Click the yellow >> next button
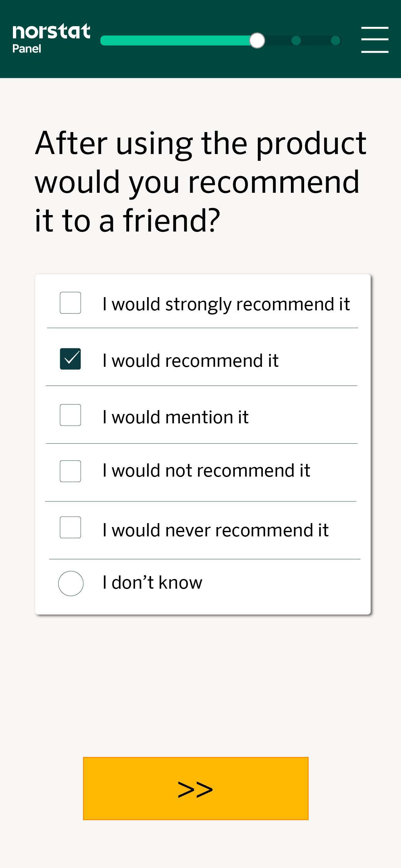Viewport: 401px width, 868px height. [x=196, y=789]
